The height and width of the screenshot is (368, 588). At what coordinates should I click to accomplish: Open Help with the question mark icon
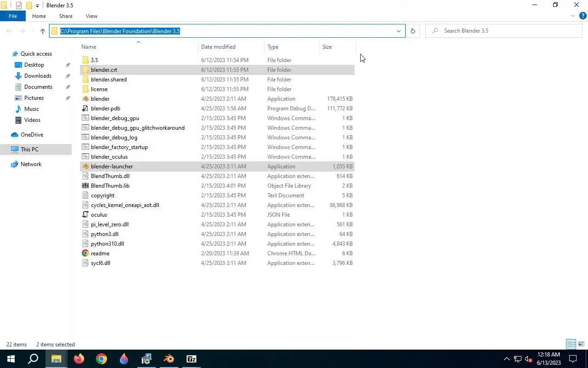[583, 16]
